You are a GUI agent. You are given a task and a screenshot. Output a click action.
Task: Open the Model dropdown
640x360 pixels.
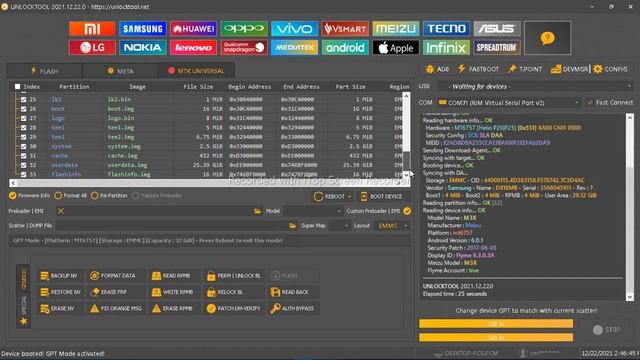[x=313, y=211]
